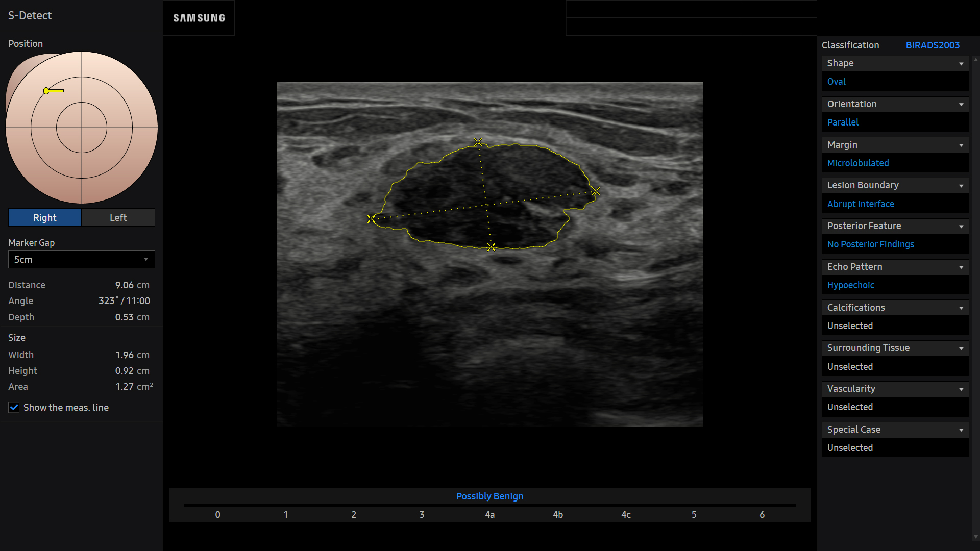Click the classification panel scrollbar up arrow

975,60
